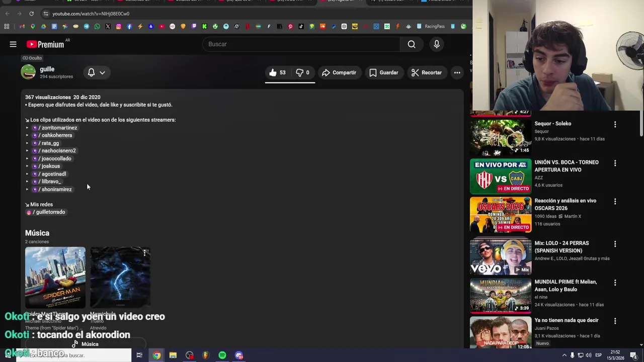Click the YouTube address bar URL

[91, 14]
